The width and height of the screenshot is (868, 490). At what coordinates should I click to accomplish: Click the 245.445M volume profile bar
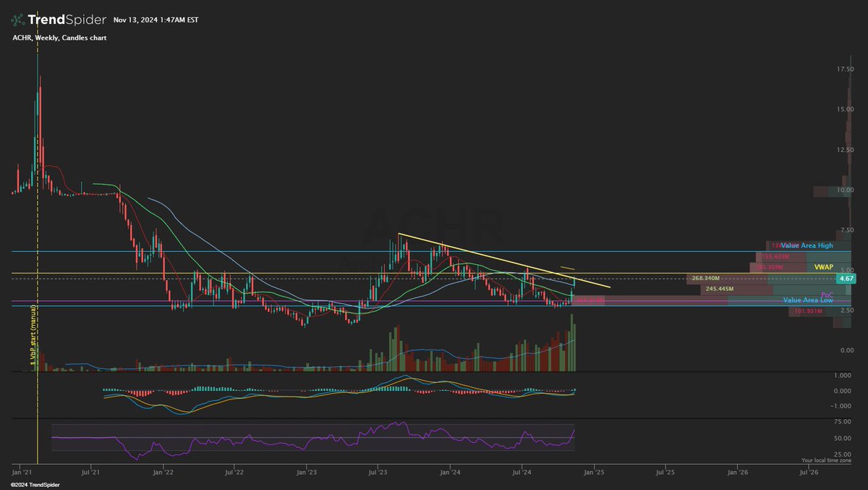pyautogui.click(x=720, y=288)
